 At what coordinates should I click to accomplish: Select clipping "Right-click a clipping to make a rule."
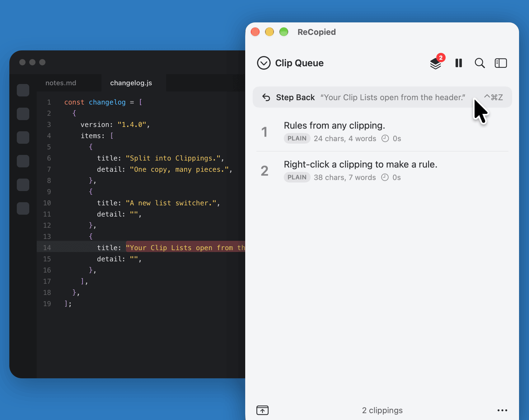coord(382,171)
